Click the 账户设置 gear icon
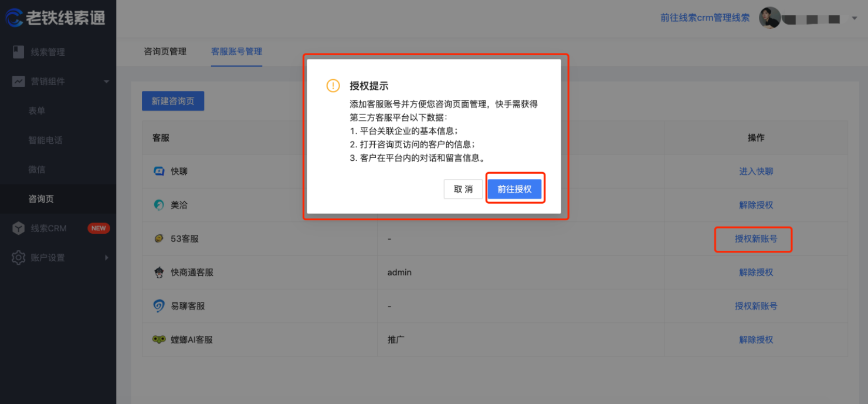This screenshot has width=868, height=404. click(x=18, y=257)
